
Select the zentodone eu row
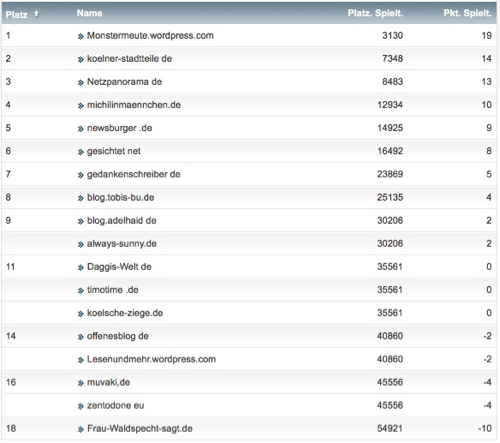(x=249, y=405)
